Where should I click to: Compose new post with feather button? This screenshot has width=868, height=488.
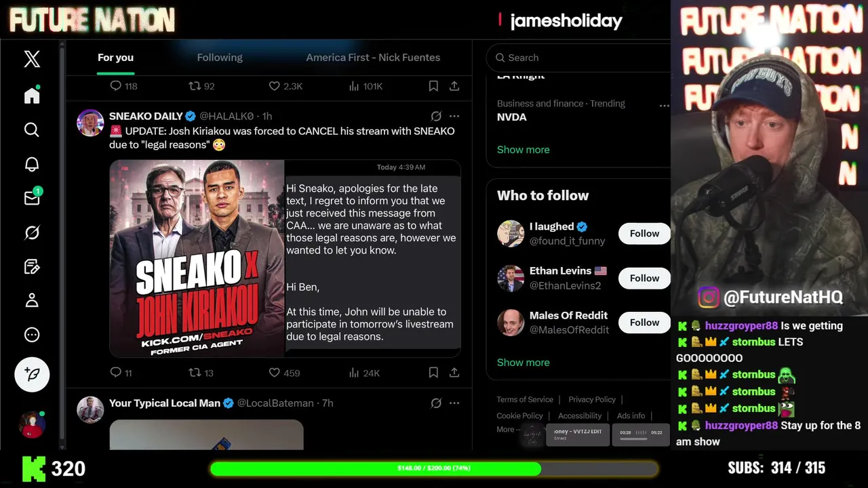(x=32, y=374)
